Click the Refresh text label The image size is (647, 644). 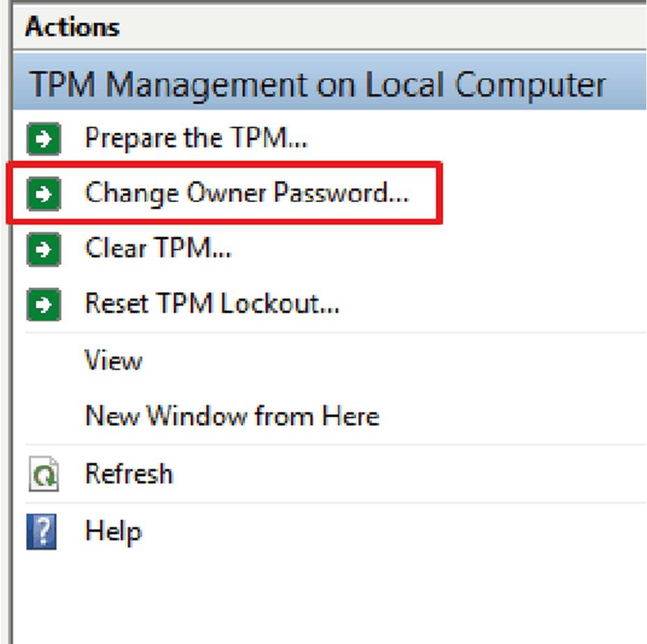[x=129, y=475]
